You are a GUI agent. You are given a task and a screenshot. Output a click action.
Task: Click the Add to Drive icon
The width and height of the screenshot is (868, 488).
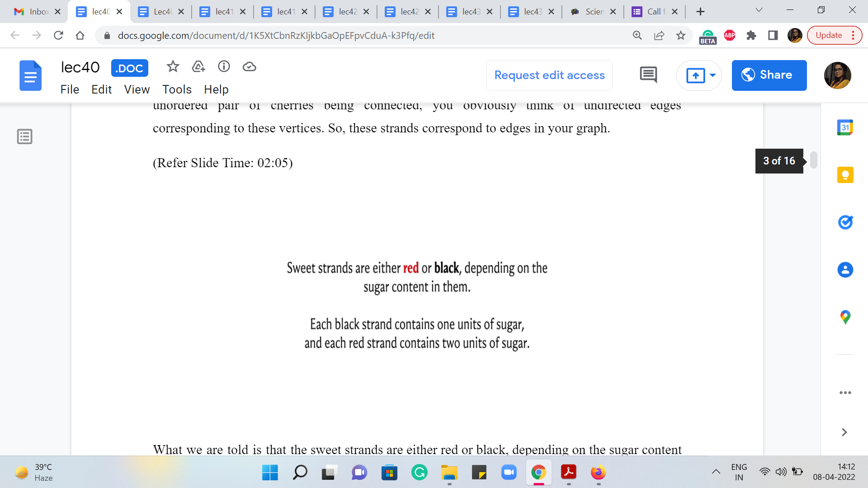(x=198, y=67)
